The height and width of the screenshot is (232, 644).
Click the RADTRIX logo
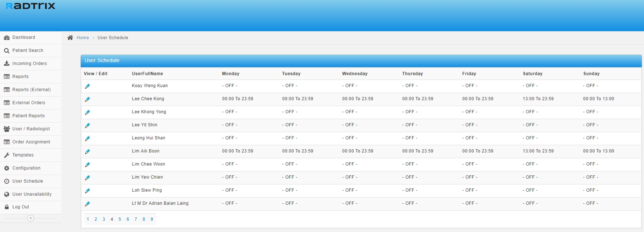coord(31,6)
